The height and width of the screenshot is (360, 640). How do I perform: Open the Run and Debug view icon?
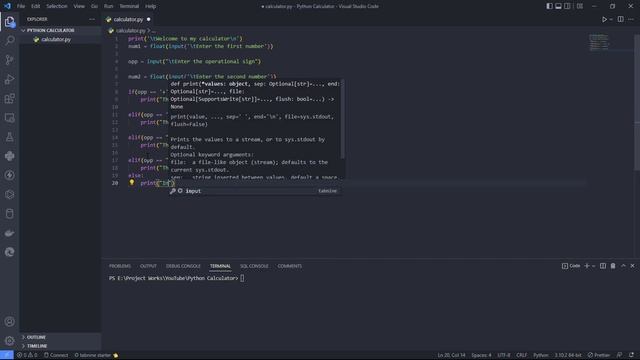[x=9, y=79]
